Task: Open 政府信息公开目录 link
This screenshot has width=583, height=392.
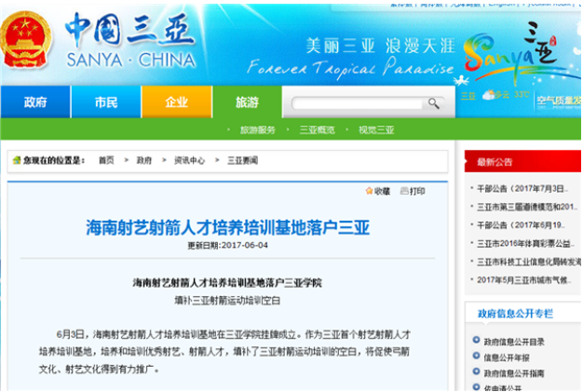Action: pyautogui.click(x=514, y=342)
